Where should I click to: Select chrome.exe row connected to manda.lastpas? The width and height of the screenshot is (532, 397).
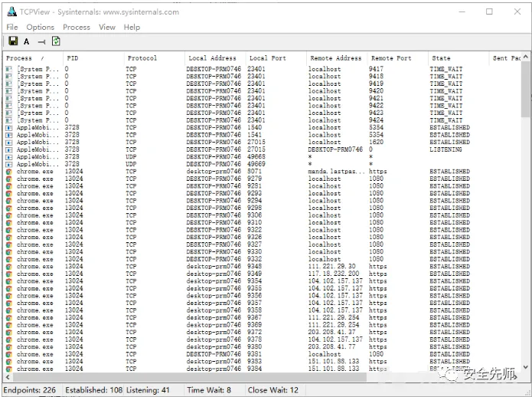[x=262, y=172]
